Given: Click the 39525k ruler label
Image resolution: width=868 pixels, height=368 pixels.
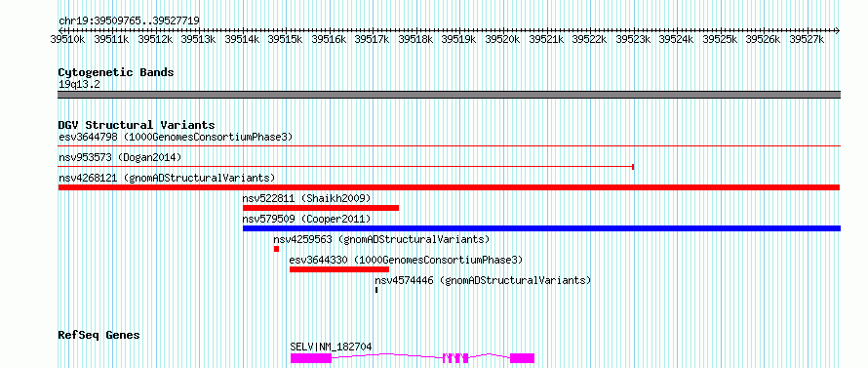Looking at the screenshot, I should [x=720, y=39].
